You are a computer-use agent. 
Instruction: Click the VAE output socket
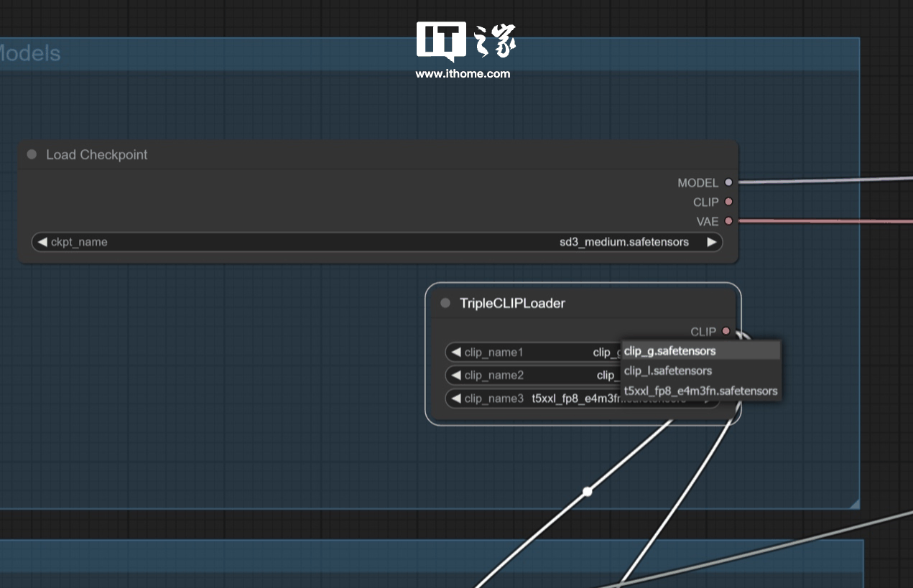click(x=728, y=221)
